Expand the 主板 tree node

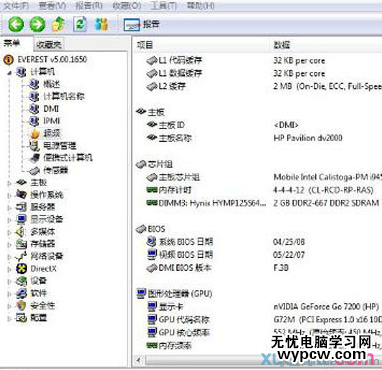pos(9,183)
